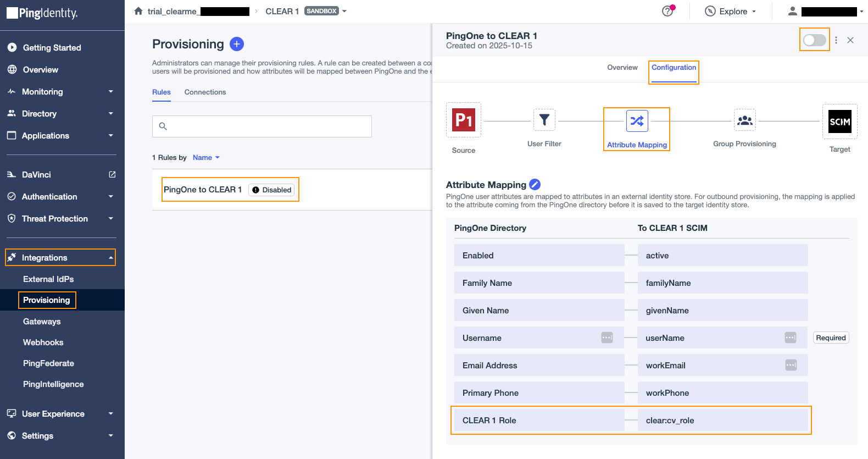Expand the Settings menu arrow

[x=111, y=436]
